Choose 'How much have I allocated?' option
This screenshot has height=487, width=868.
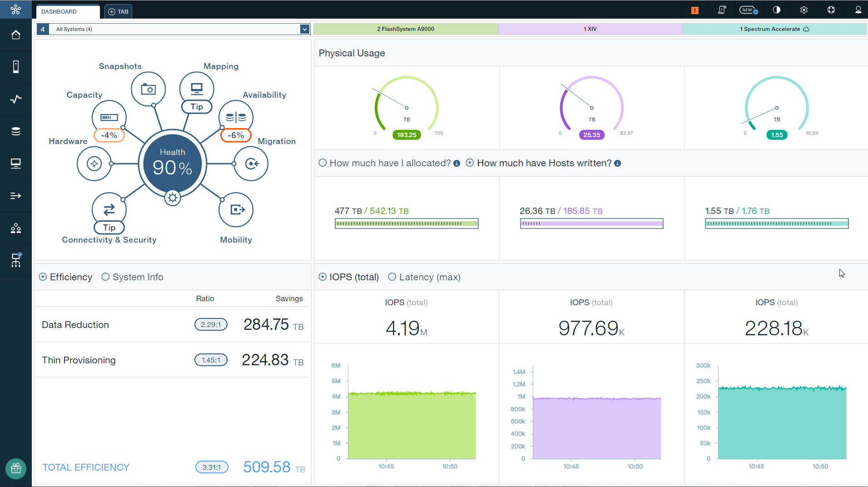point(322,163)
